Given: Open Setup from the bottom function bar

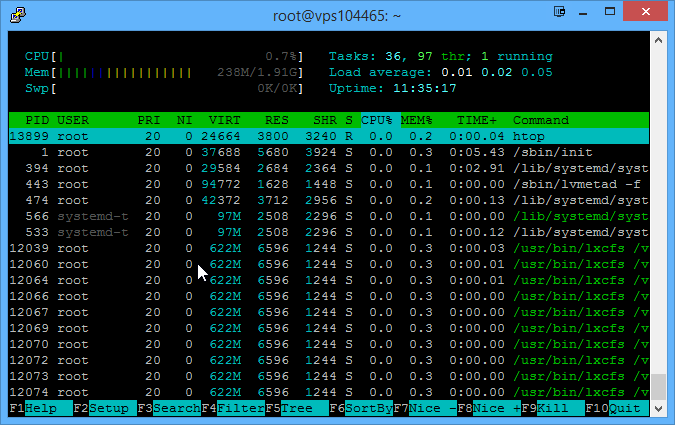Looking at the screenshot, I should [110, 409].
